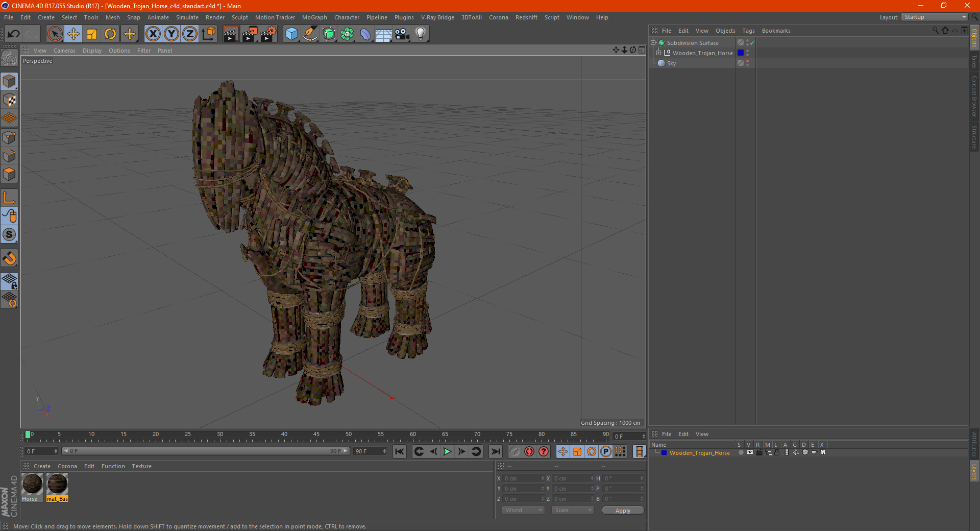
Task: Open the Cameras viewport menu
Action: 64,51
